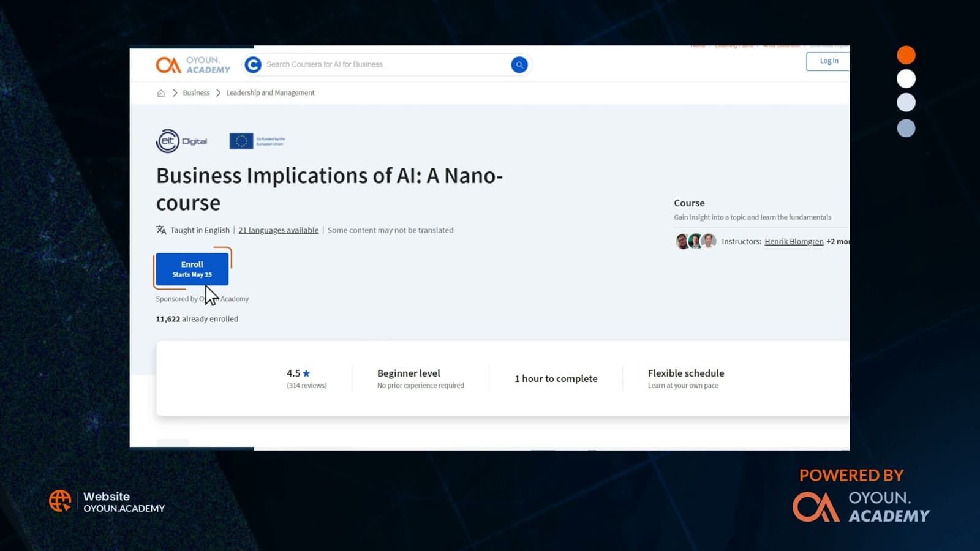Viewport: 980px width, 551px height.
Task: Click the '(314 reviews)' text
Action: pyautogui.click(x=307, y=386)
